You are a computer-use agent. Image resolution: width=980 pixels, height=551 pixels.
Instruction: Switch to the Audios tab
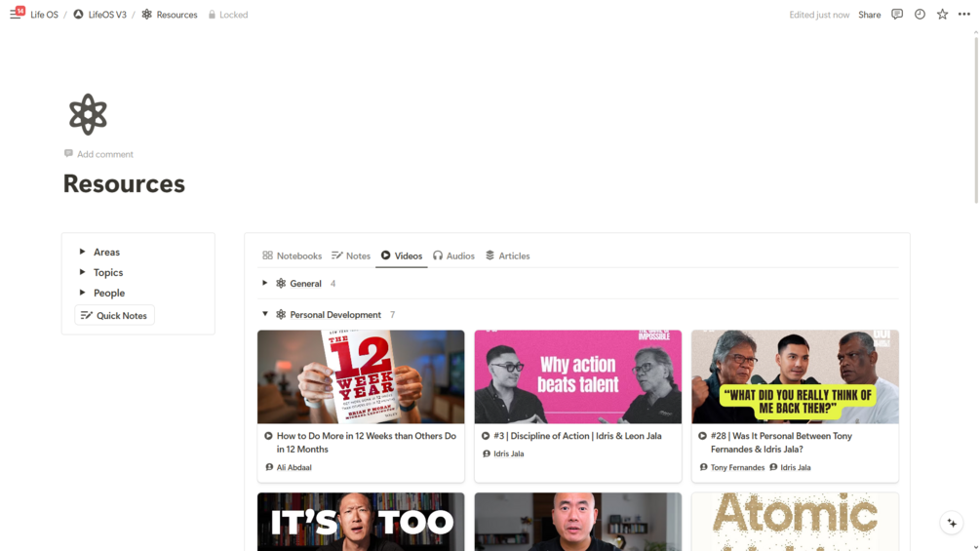[453, 256]
